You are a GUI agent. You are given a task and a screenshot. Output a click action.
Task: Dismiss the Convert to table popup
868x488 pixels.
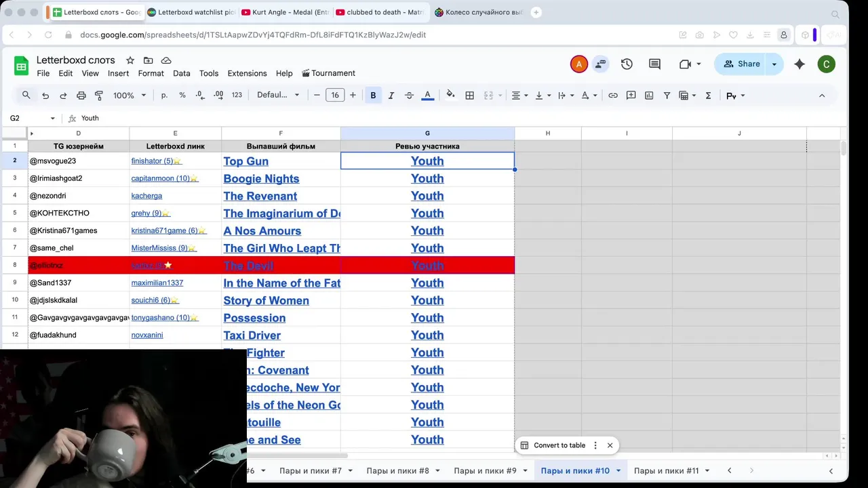click(x=610, y=445)
